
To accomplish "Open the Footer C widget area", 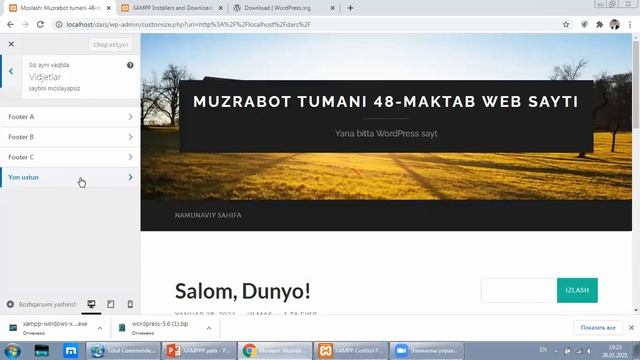I will tap(70, 157).
